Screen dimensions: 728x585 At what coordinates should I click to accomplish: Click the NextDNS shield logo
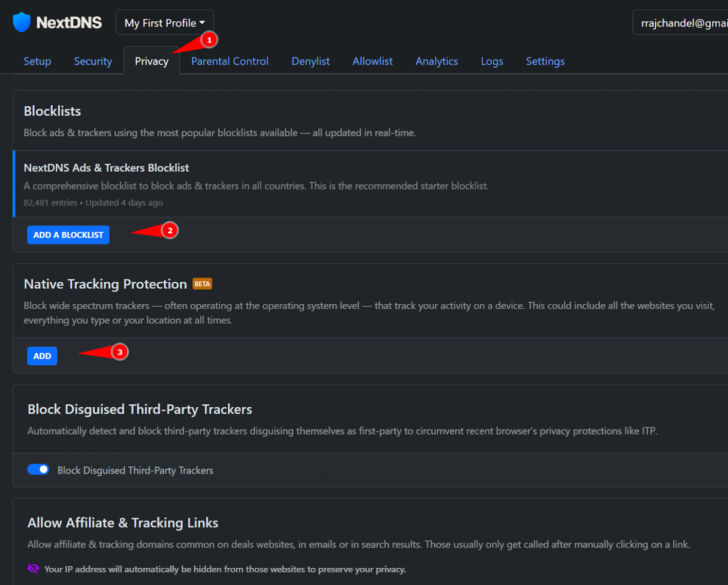point(21,21)
